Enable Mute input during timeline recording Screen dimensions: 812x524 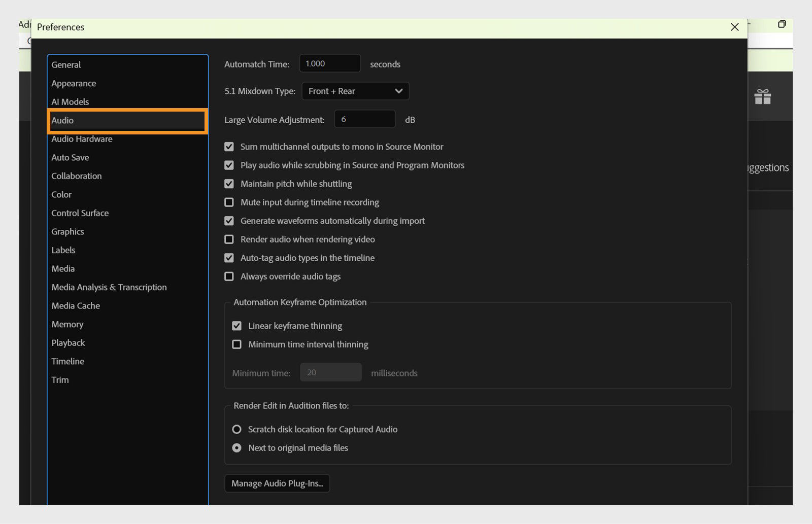(229, 202)
